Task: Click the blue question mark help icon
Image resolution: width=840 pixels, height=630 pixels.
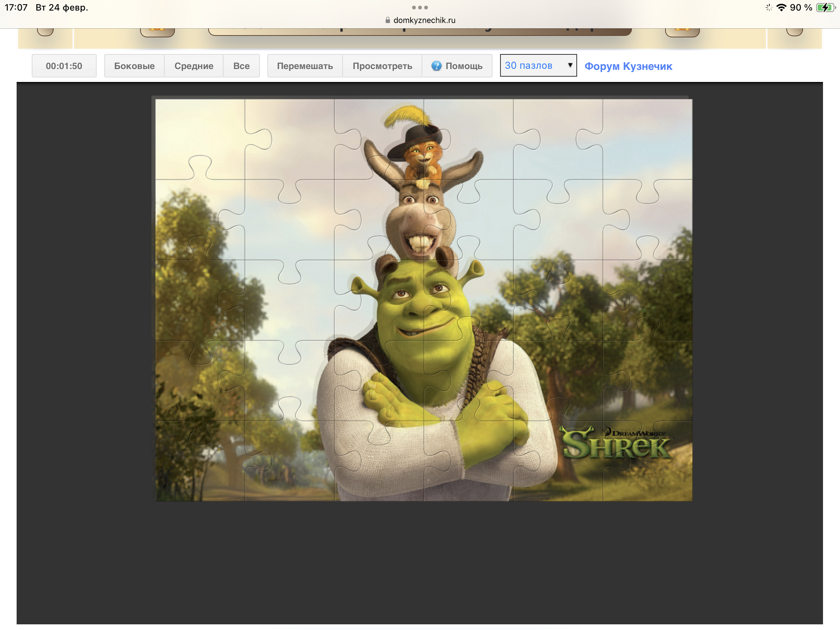Action: pyautogui.click(x=436, y=66)
